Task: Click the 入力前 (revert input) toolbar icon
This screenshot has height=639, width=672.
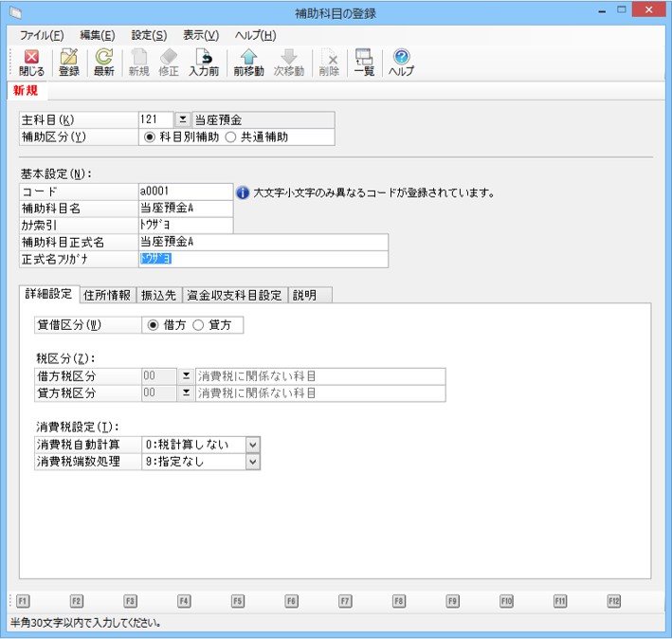Action: 204,59
